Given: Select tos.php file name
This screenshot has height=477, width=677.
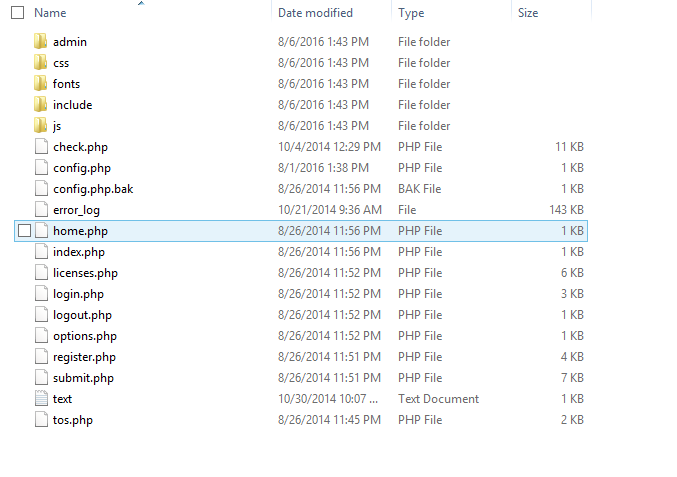Looking at the screenshot, I should click(x=73, y=420).
